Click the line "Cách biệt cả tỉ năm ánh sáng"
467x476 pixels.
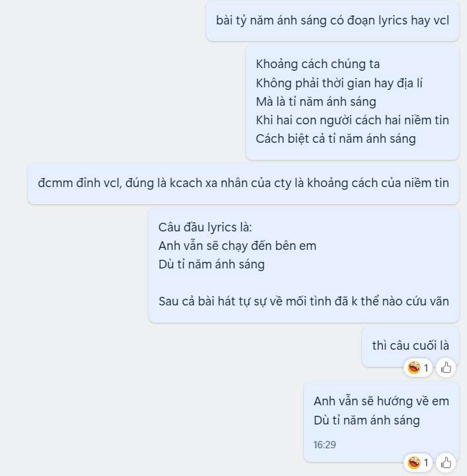click(336, 138)
